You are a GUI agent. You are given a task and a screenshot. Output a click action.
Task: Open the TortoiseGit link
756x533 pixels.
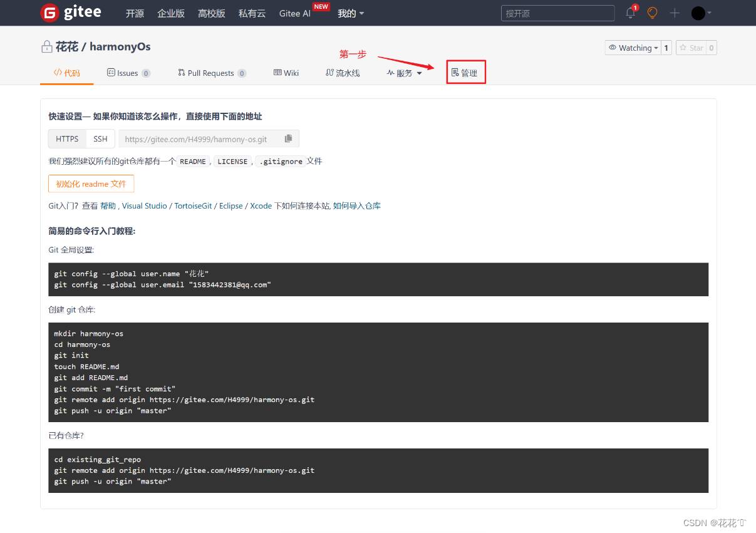(193, 205)
